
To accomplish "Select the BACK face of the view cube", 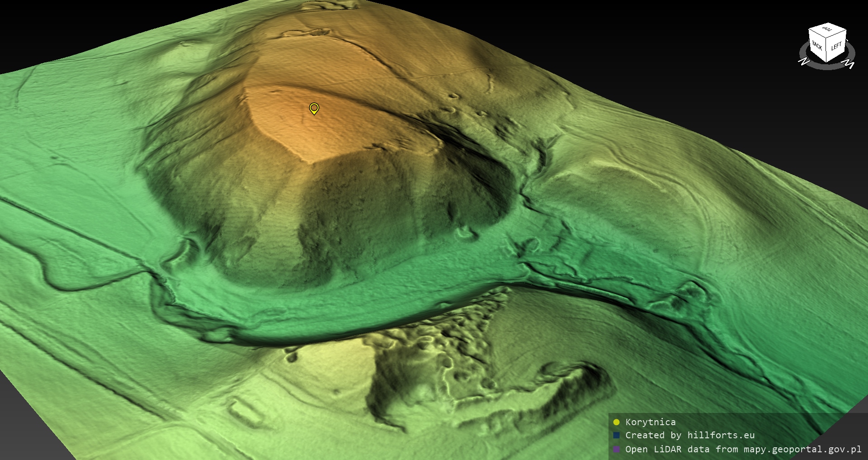I will [817, 46].
